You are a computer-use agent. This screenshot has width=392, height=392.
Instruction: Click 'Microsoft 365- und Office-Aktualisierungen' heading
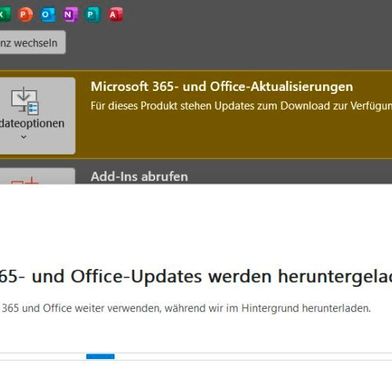click(x=222, y=87)
